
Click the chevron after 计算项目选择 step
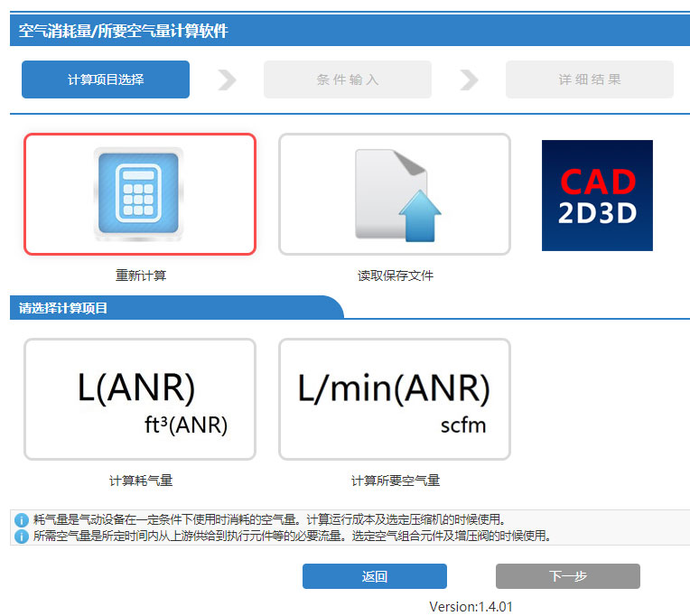227,79
